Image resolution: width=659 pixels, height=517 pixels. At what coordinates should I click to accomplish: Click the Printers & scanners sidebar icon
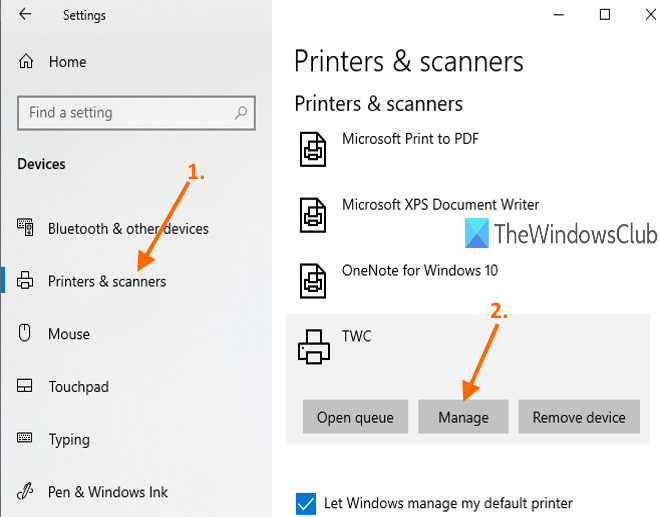pos(25,280)
